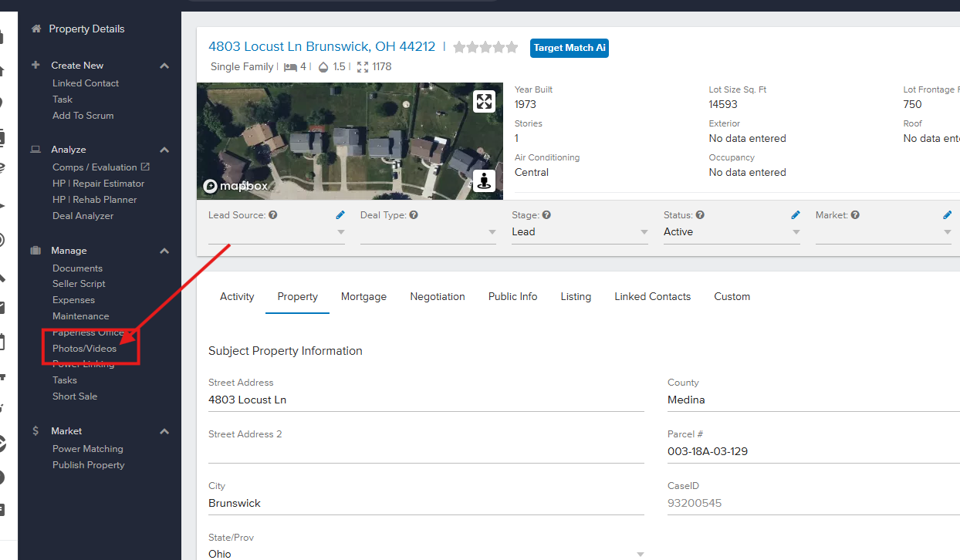Open the Status dropdown showing Active

[730, 232]
